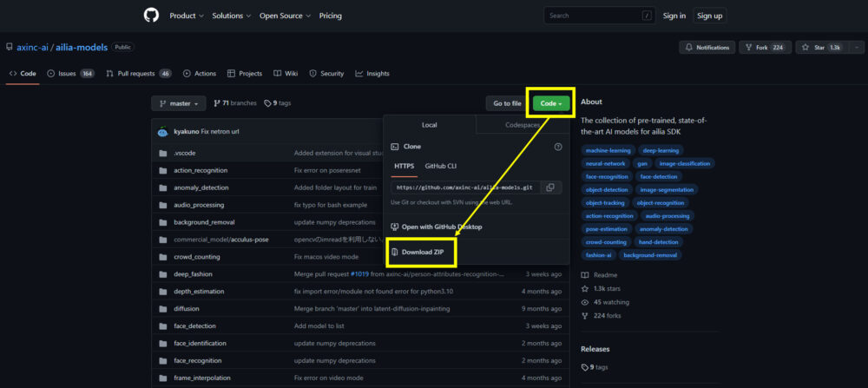Expand the master branch dropdown

(x=179, y=103)
